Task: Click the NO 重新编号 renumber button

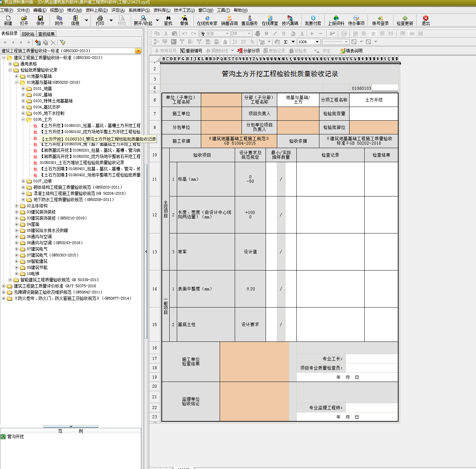Action: click(x=191, y=51)
